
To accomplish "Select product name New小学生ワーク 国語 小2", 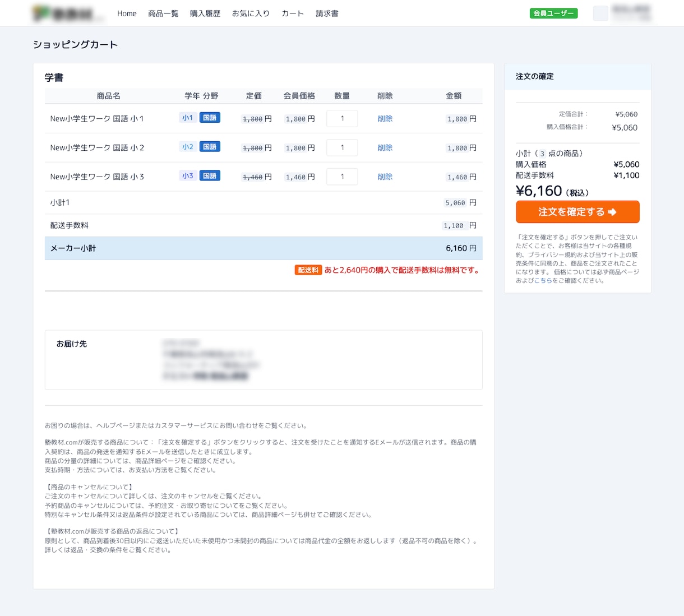I will (97, 148).
